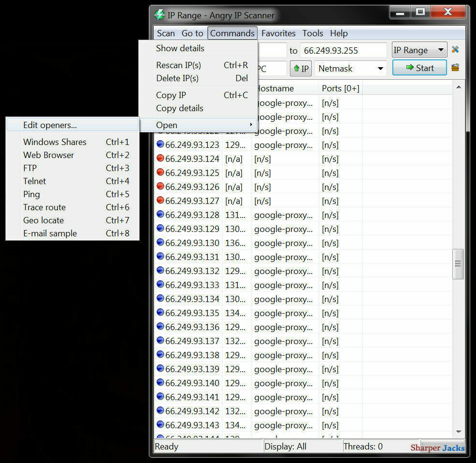Viewport: 476px width, 463px height.
Task: Click the vertical scrollbar thumb
Action: (x=458, y=264)
